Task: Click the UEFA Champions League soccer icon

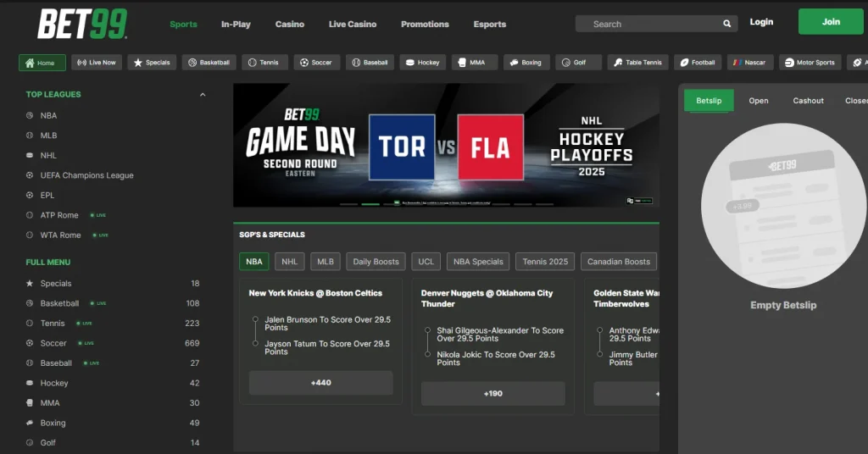Action: click(30, 175)
